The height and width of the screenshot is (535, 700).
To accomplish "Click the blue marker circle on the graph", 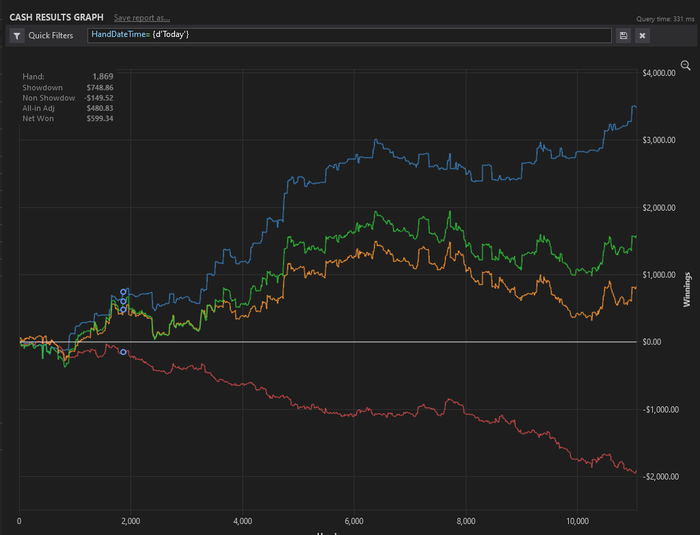I will (x=124, y=291).
